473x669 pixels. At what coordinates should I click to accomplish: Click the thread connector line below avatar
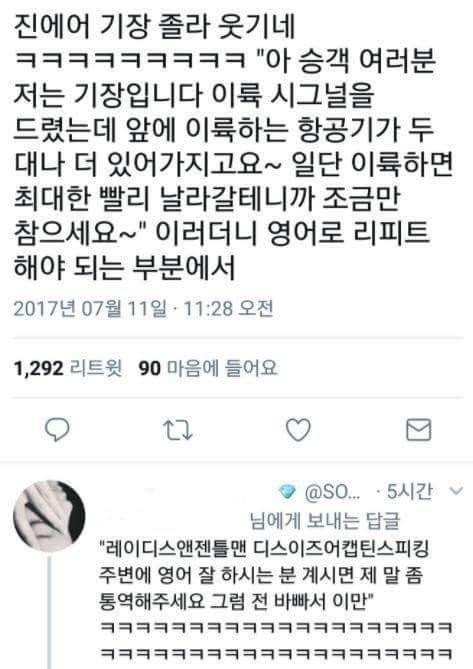[49, 611]
